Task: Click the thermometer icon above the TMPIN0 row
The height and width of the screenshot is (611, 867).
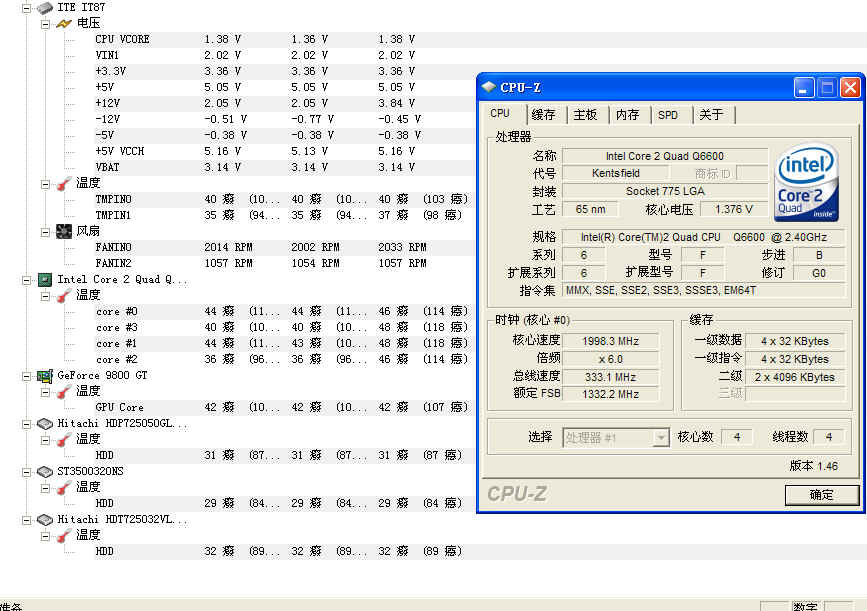Action: [x=64, y=184]
